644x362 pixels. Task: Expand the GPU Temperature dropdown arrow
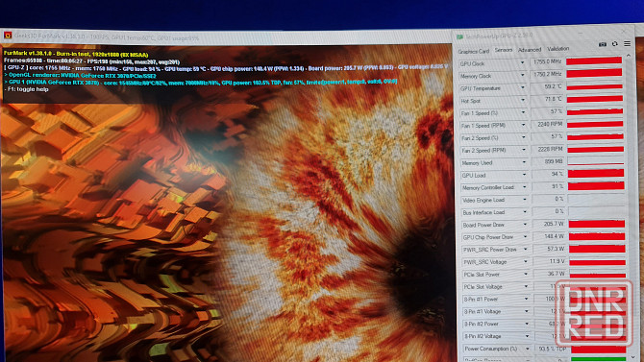pos(523,87)
